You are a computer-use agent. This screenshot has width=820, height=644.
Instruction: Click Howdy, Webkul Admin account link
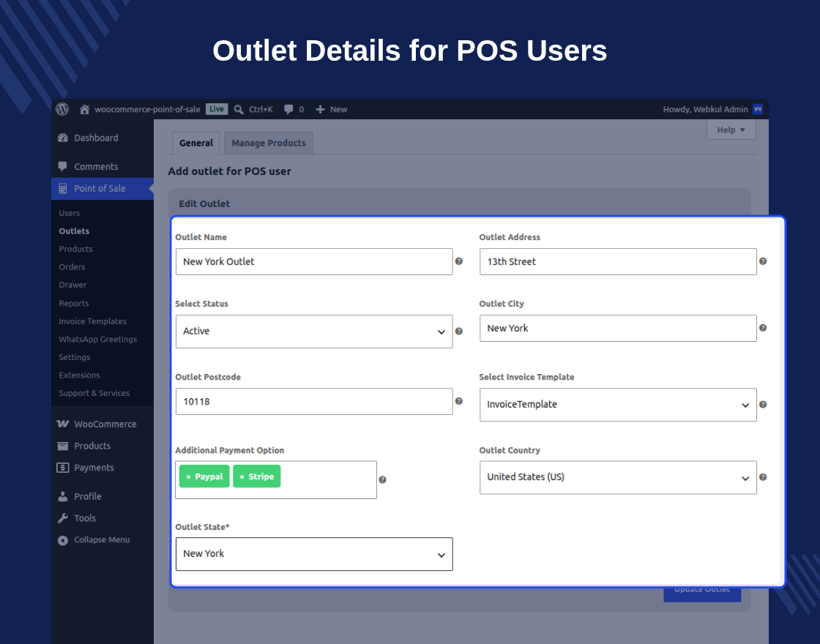tap(706, 109)
